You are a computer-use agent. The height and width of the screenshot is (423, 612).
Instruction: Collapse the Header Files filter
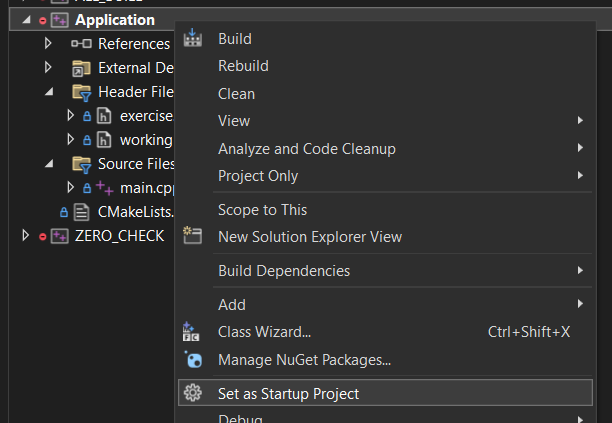pyautogui.click(x=49, y=92)
